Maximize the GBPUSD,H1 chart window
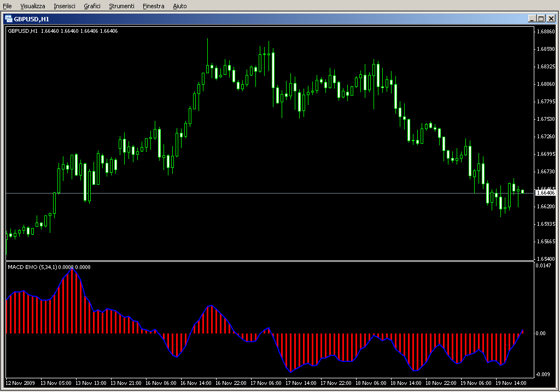Image resolution: width=560 pixels, height=392 pixels. coord(541,18)
